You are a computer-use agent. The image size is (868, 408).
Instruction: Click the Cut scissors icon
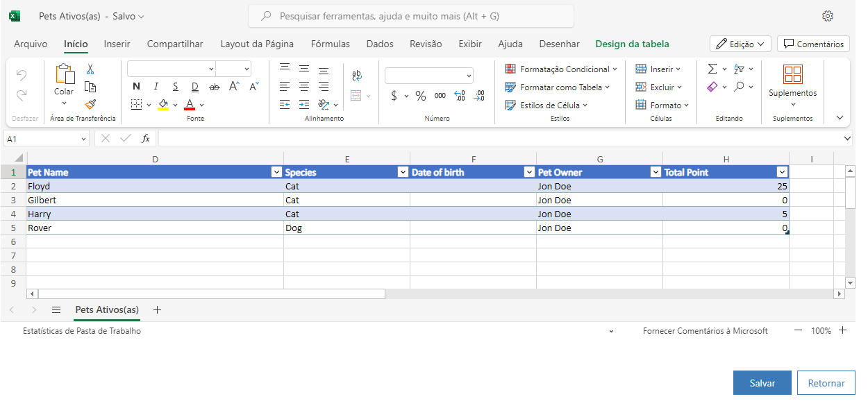tap(90, 69)
